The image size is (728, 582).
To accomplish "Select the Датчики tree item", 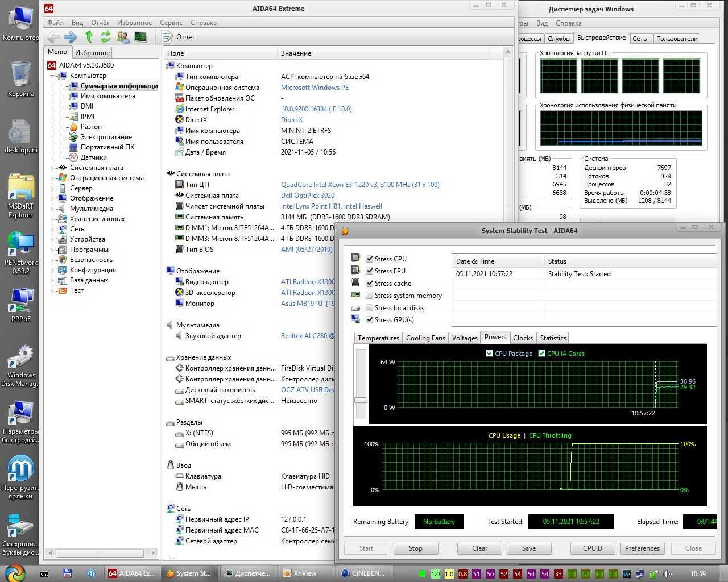I will tap(93, 157).
